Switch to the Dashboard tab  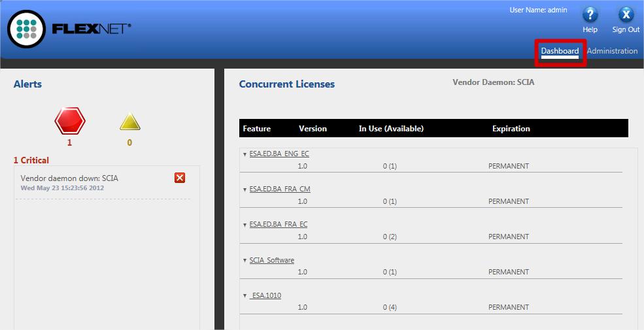560,51
